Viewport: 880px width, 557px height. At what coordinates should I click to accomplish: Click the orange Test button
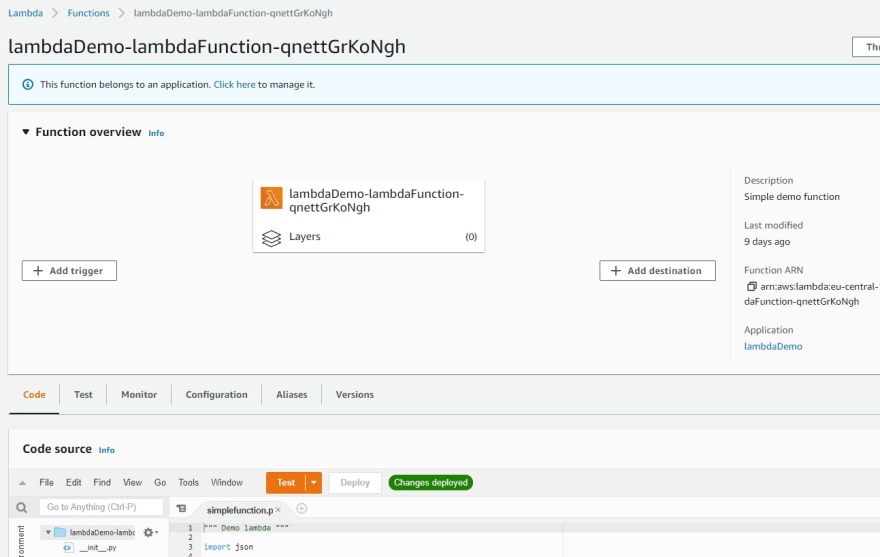coord(286,482)
